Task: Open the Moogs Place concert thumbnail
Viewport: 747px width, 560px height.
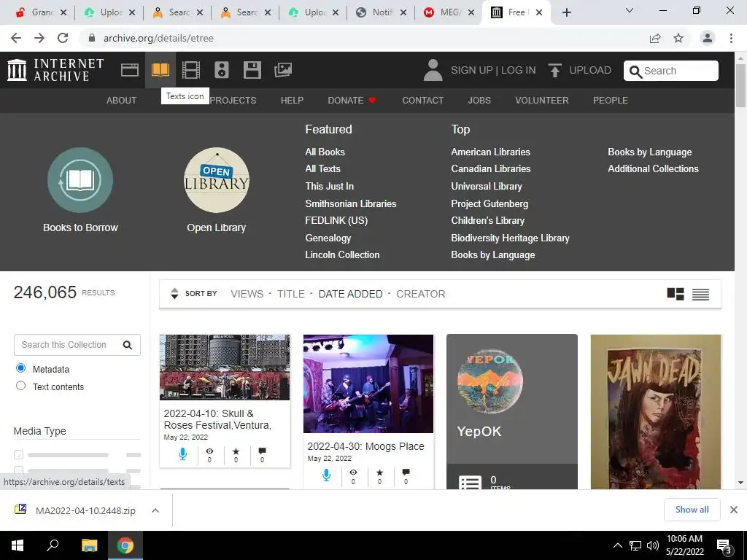Action: coord(368,384)
